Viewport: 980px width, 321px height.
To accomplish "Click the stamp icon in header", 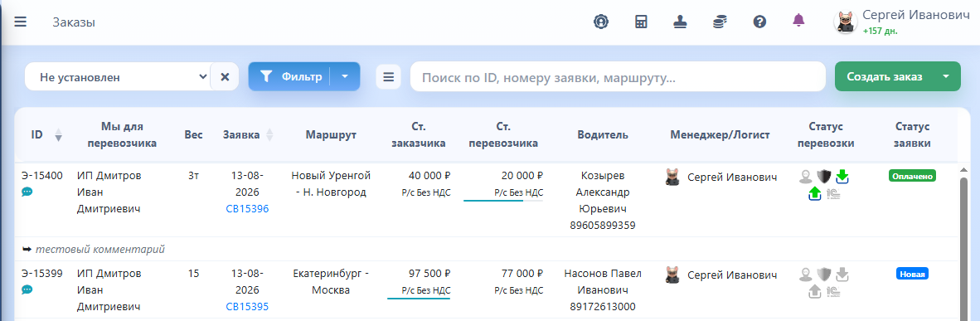I will pos(680,22).
